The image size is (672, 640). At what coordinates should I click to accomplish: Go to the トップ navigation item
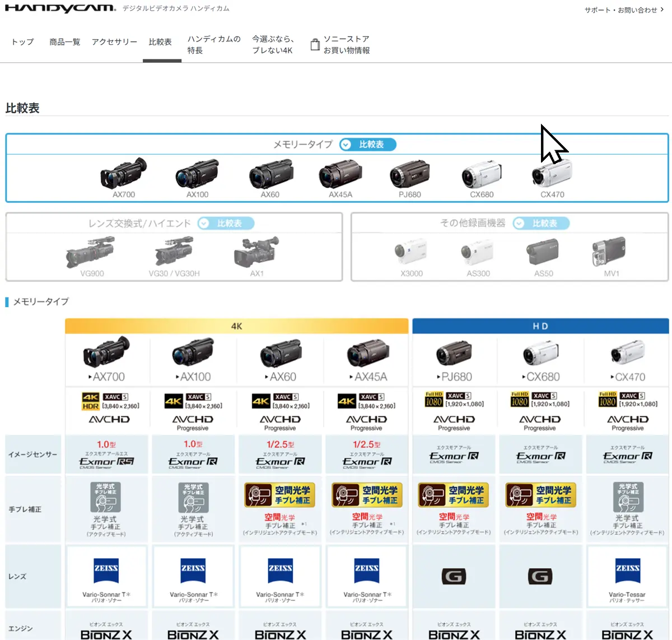point(23,42)
